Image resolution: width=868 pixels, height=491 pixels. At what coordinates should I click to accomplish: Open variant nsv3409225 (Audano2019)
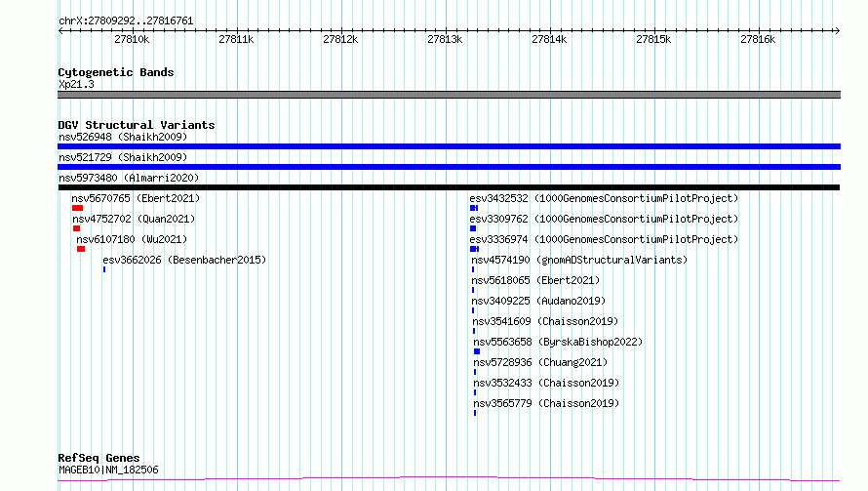click(538, 301)
